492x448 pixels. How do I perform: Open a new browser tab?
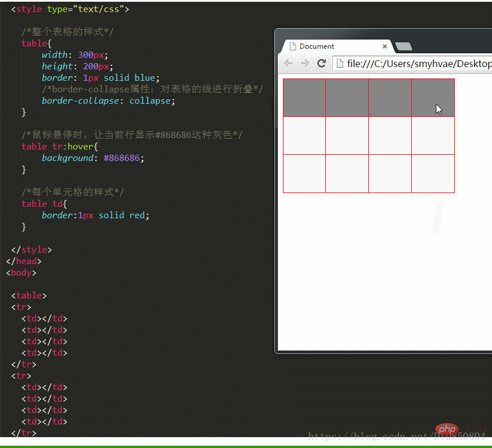pyautogui.click(x=404, y=46)
